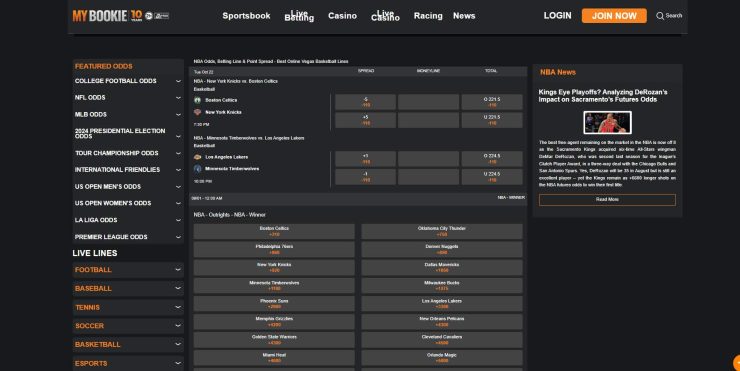
Task: Pick Phoenix Suns outright
Action: 274,304
